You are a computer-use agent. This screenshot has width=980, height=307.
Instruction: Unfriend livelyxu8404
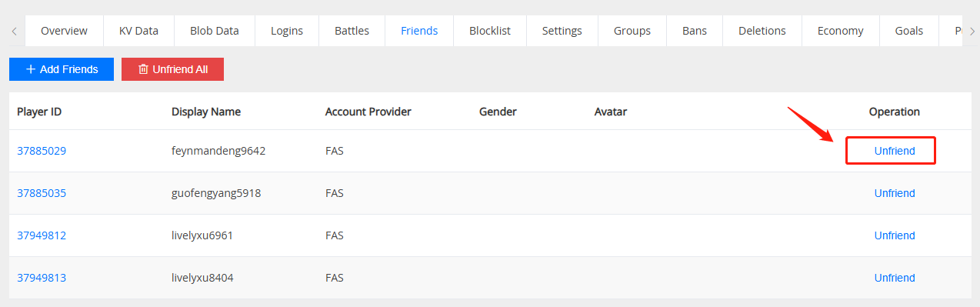[x=895, y=278]
